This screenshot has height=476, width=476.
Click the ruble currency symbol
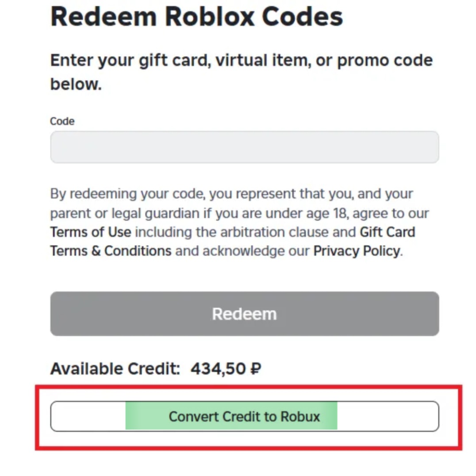[256, 369]
